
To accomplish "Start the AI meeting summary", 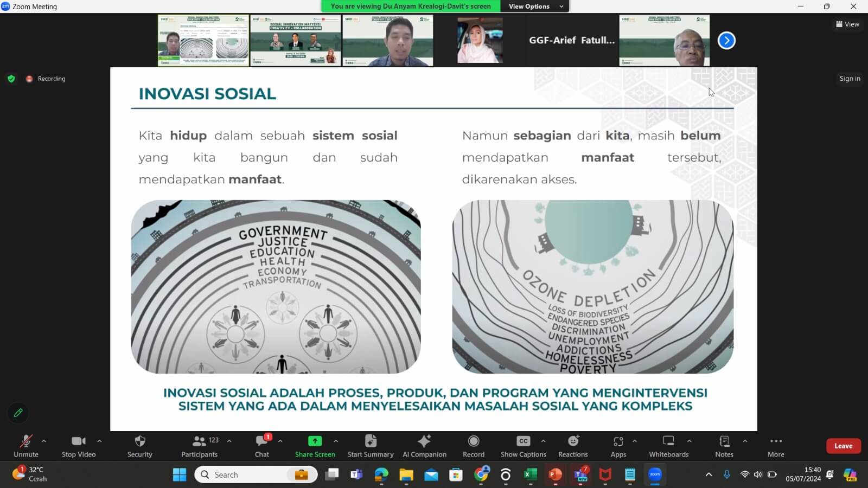I will tap(371, 446).
